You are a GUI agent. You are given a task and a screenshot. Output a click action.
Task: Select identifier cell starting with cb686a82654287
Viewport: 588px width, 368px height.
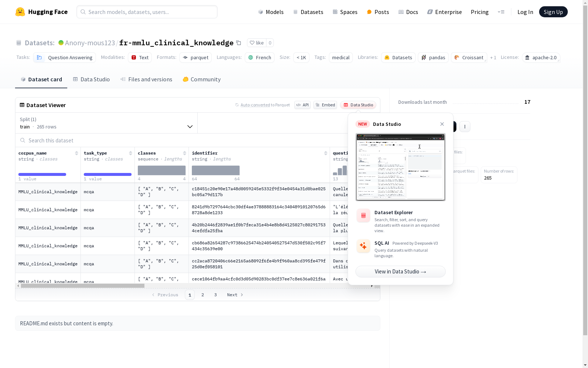pyautogui.click(x=259, y=246)
